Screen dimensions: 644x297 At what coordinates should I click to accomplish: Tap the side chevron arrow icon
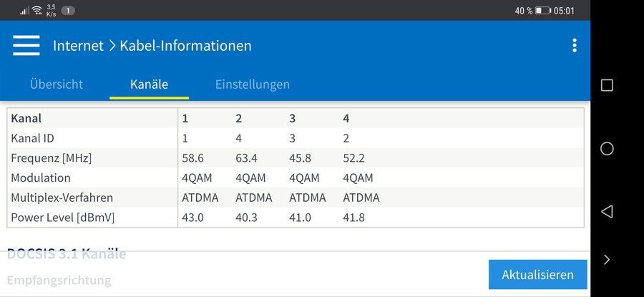point(607,260)
